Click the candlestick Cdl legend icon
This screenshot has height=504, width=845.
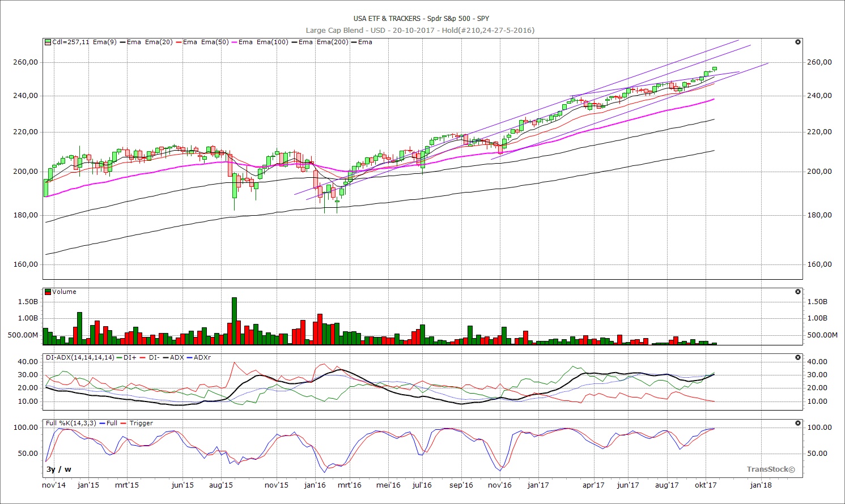pos(48,42)
